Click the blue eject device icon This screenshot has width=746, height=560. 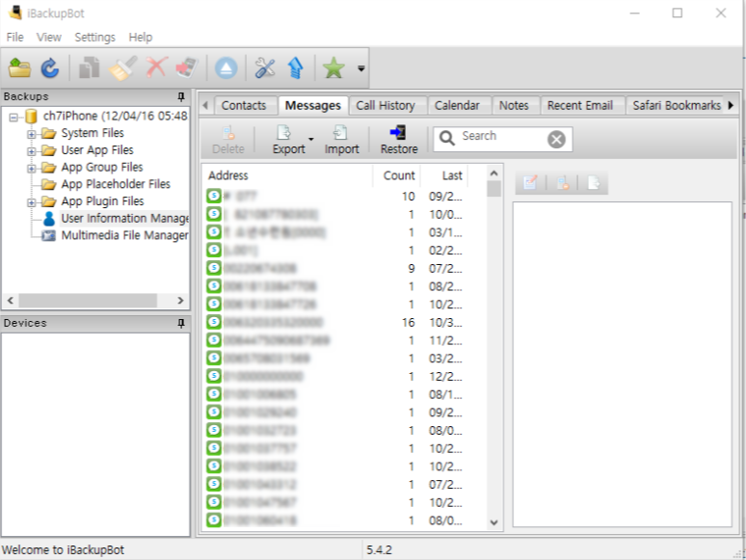pyautogui.click(x=226, y=68)
